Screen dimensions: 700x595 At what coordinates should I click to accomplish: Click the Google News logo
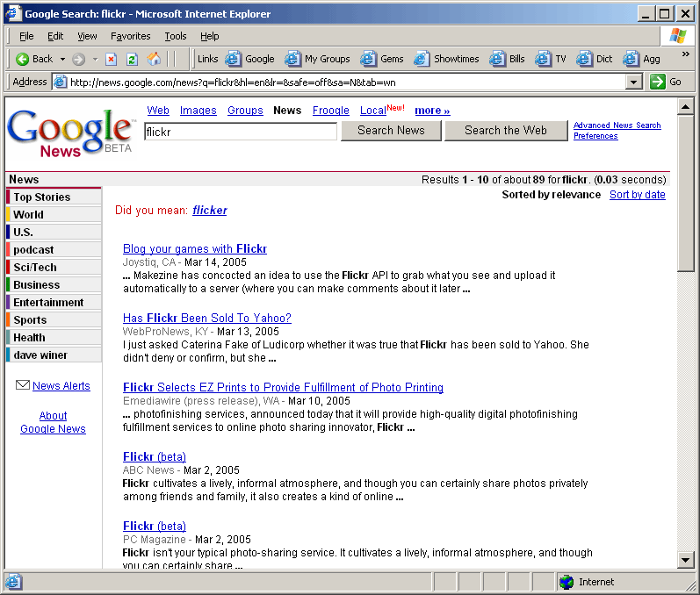click(70, 133)
